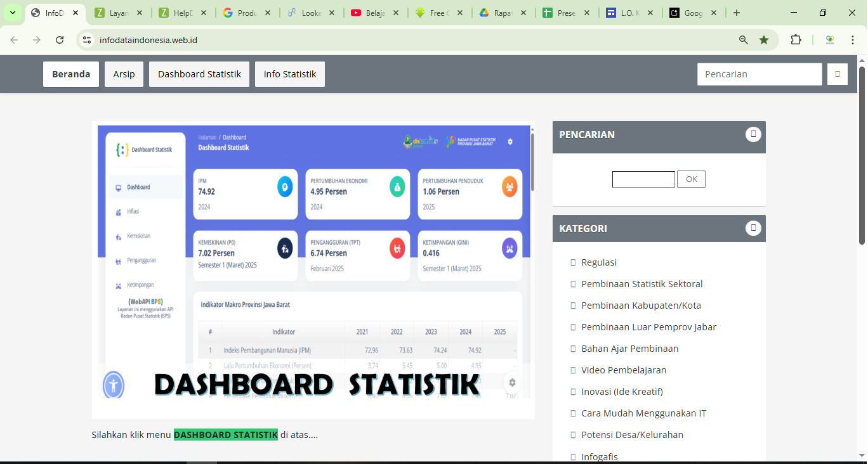Reload the current page
The height and width of the screenshot is (464, 868).
point(60,40)
